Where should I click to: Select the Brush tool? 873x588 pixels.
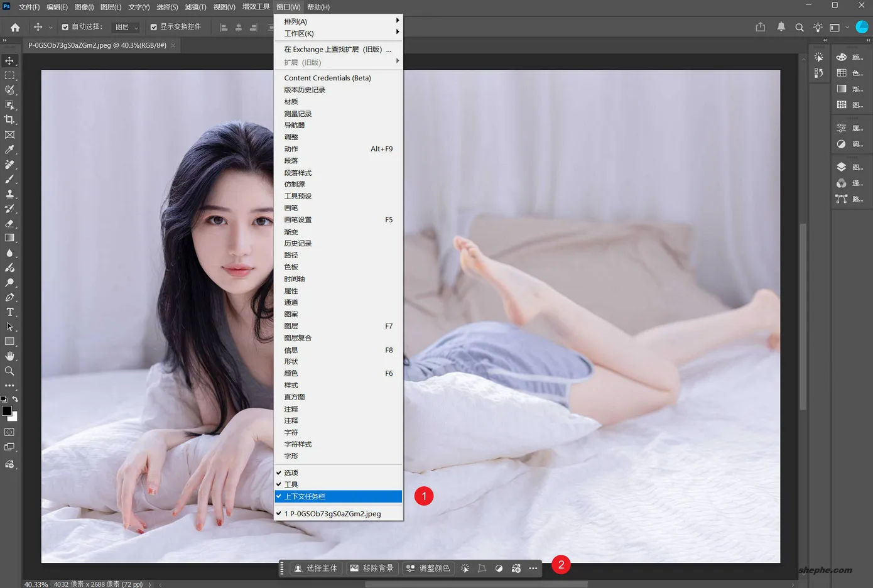(9, 179)
